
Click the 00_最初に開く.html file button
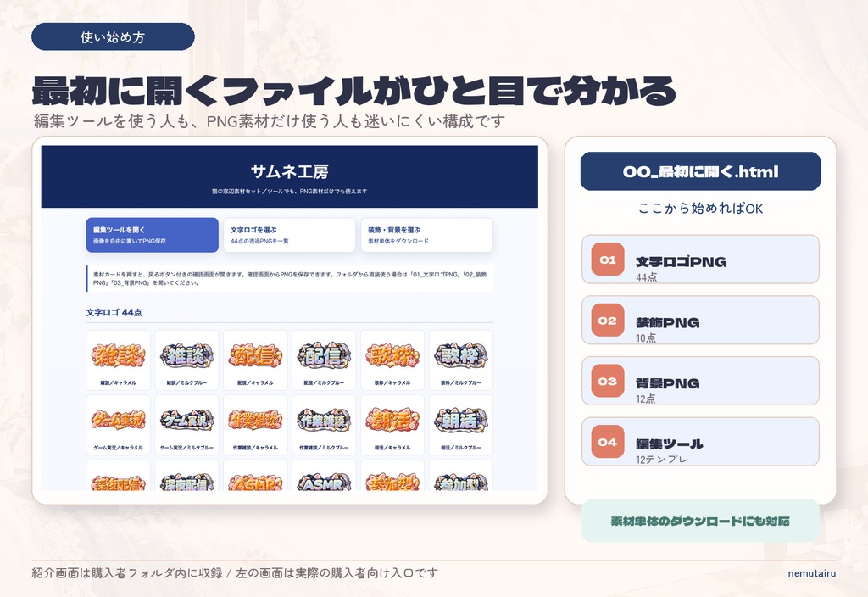pyautogui.click(x=700, y=171)
